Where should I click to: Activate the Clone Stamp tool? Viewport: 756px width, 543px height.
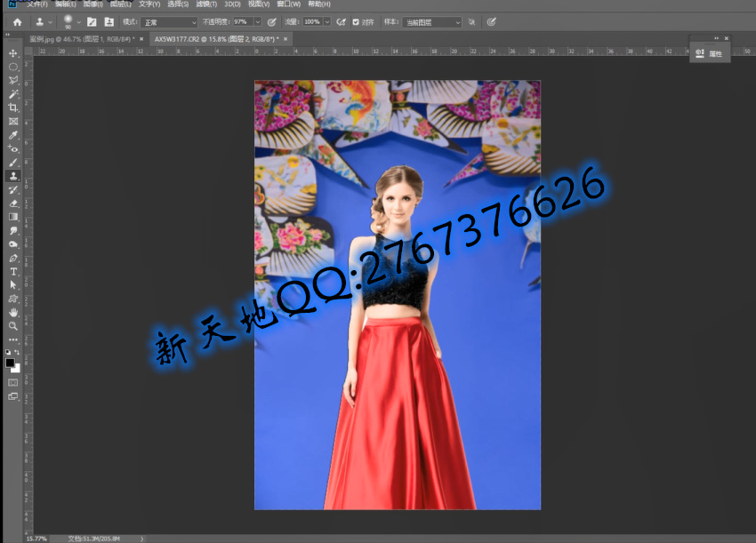(x=13, y=176)
